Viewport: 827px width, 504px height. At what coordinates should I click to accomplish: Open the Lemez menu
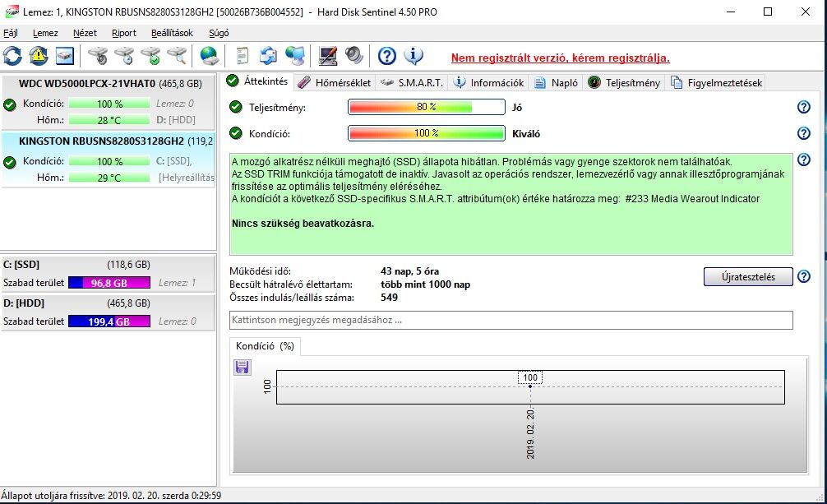click(x=45, y=33)
